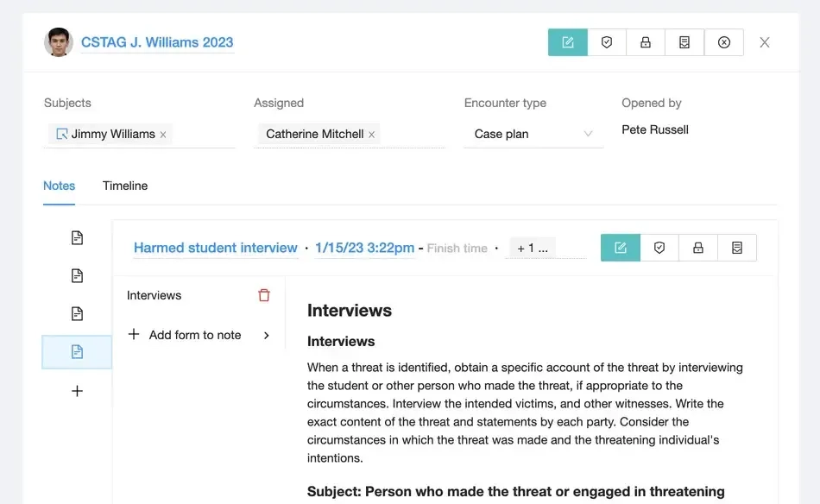Open the second note in the sidebar
The height and width of the screenshot is (504, 820).
(x=77, y=276)
